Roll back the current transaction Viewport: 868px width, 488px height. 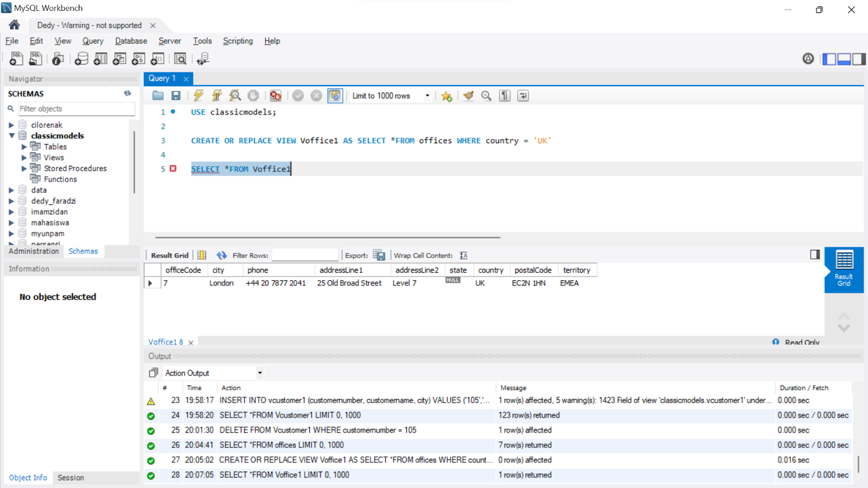[316, 96]
